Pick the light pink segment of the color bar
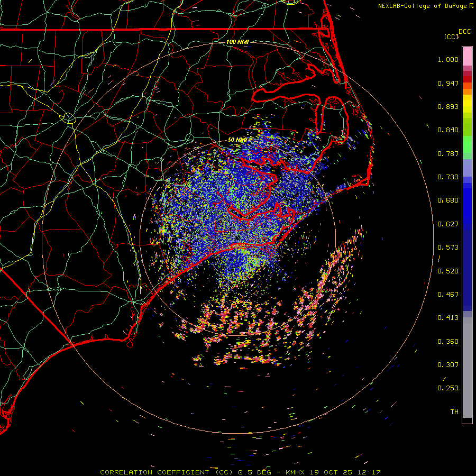 point(467,57)
